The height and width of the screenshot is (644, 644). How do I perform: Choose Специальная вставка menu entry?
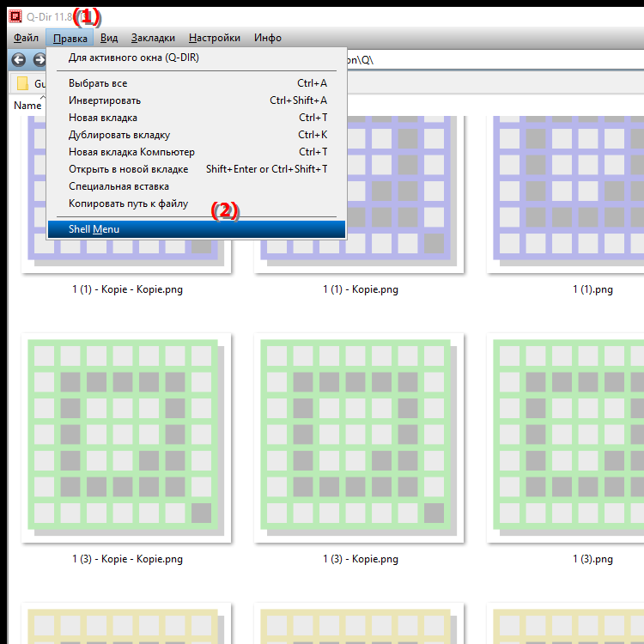197,186
